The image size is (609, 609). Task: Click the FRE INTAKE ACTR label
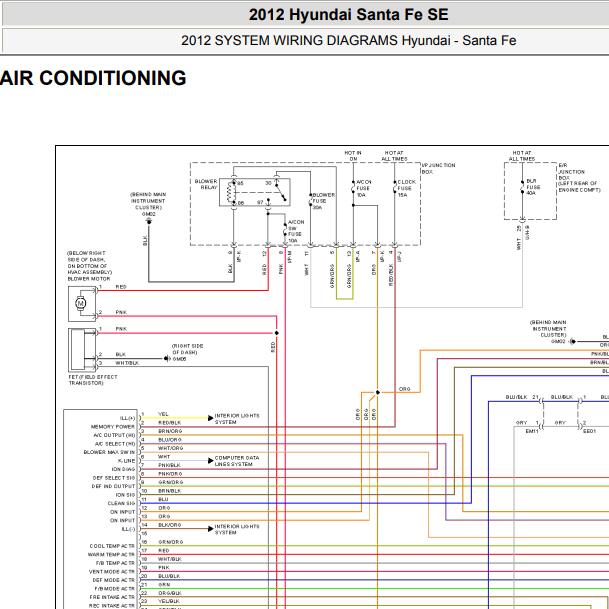(112, 597)
